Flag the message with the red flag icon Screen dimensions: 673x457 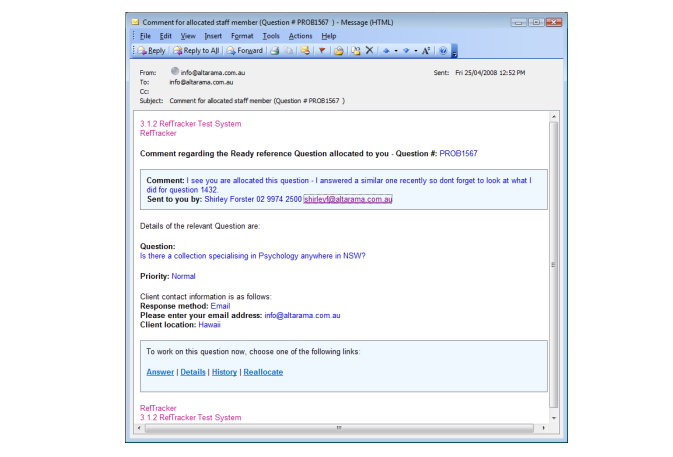pos(322,51)
